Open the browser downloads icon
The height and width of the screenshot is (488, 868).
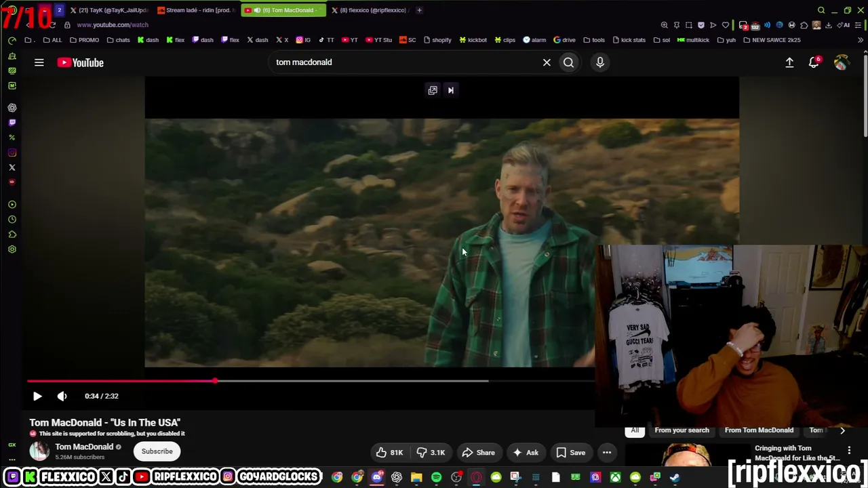[829, 25]
